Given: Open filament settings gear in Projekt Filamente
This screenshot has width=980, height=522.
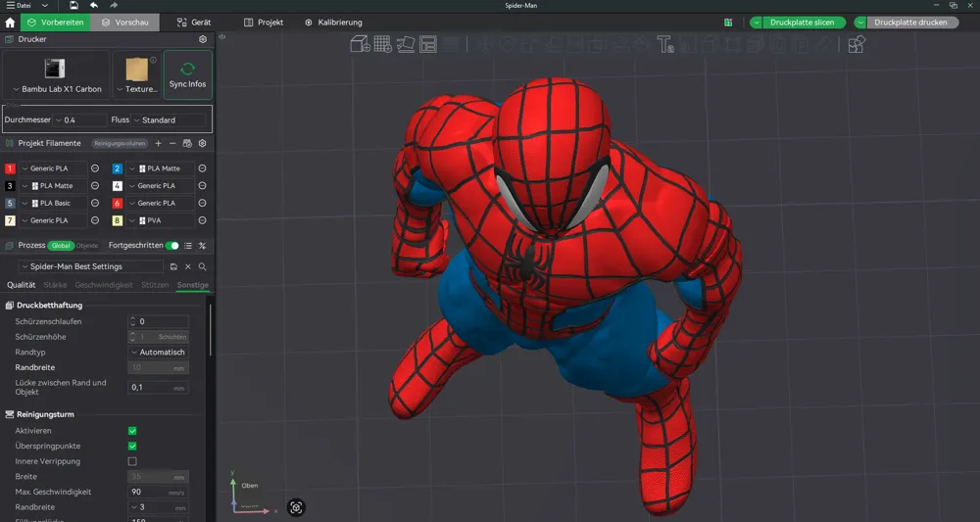Looking at the screenshot, I should pos(202,144).
